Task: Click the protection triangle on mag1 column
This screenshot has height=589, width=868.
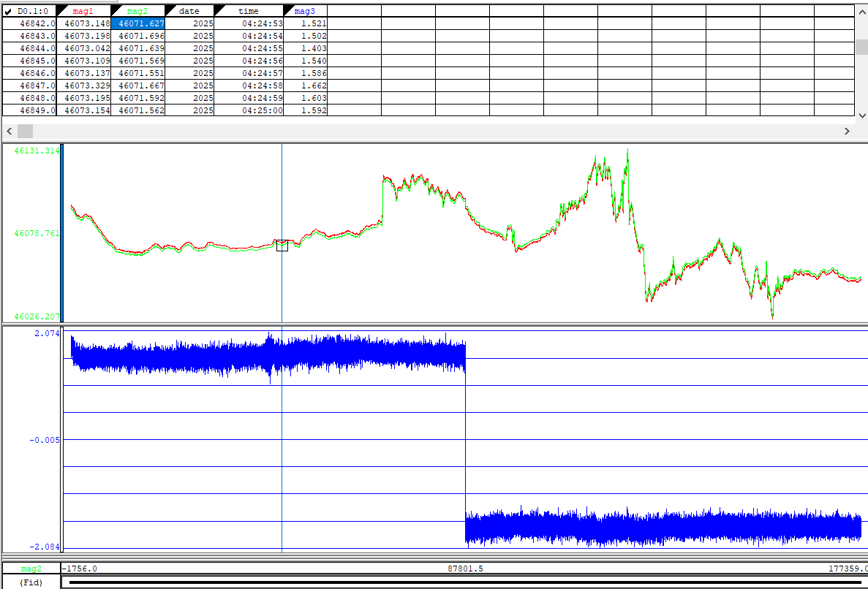Action: click(x=60, y=9)
